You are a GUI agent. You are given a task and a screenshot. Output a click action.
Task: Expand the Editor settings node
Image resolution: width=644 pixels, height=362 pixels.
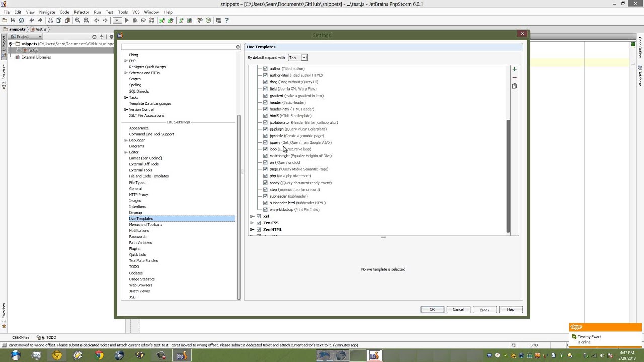point(125,152)
